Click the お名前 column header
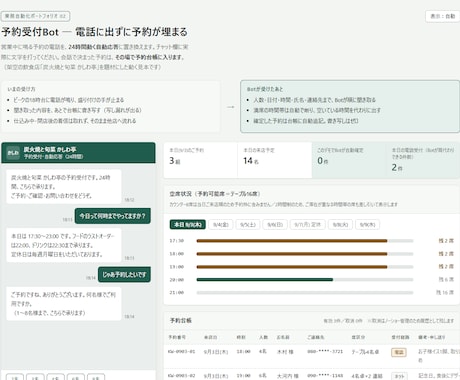 coord(283,337)
